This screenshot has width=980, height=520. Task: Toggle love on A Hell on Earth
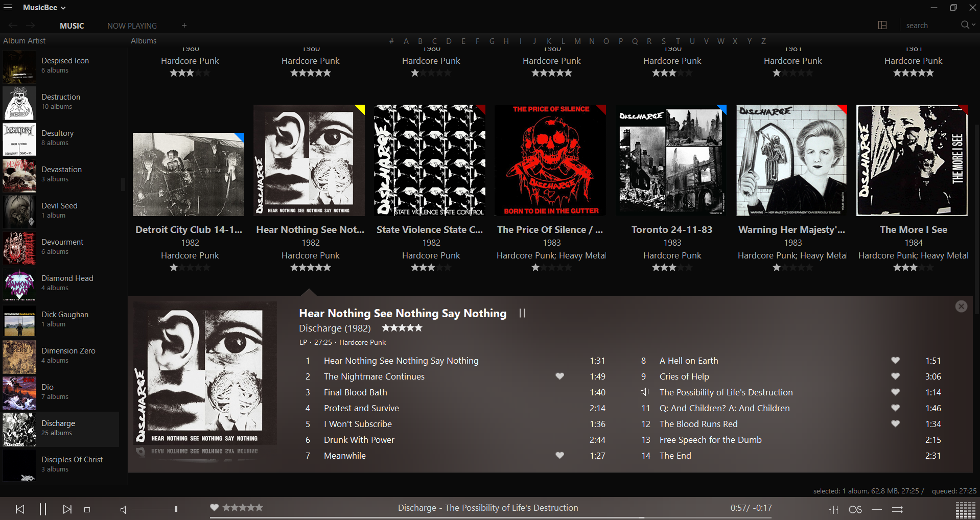[895, 361]
